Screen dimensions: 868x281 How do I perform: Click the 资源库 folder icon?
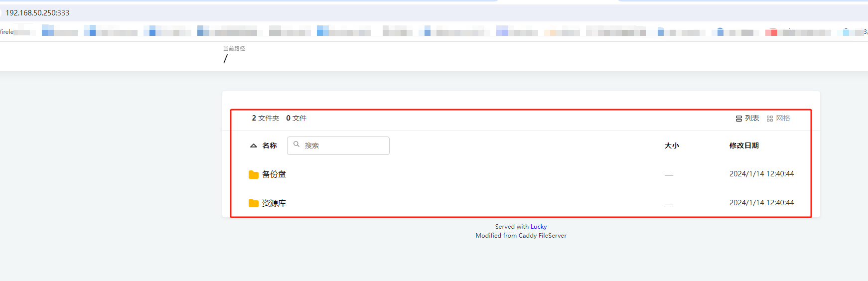(x=253, y=203)
